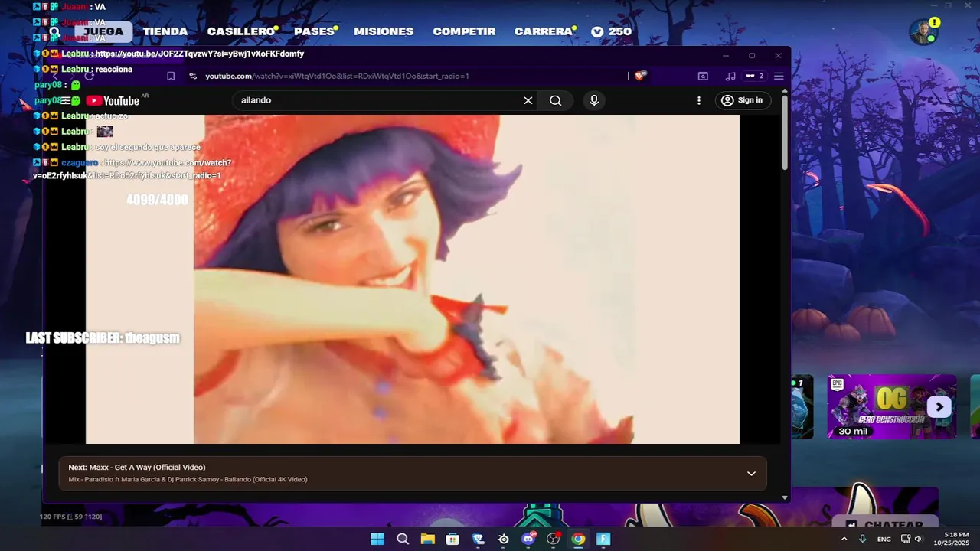The height and width of the screenshot is (551, 980).
Task: Click the browser vertical scrollbar thumb
Action: point(785,132)
